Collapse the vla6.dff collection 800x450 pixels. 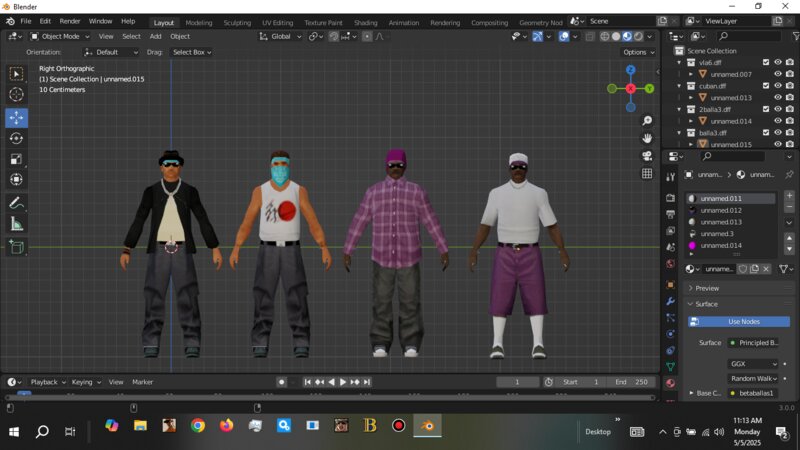679,63
